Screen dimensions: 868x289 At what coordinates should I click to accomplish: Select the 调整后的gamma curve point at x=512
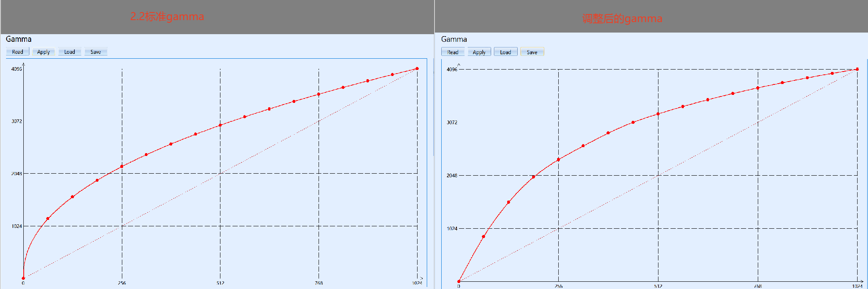[658, 114]
